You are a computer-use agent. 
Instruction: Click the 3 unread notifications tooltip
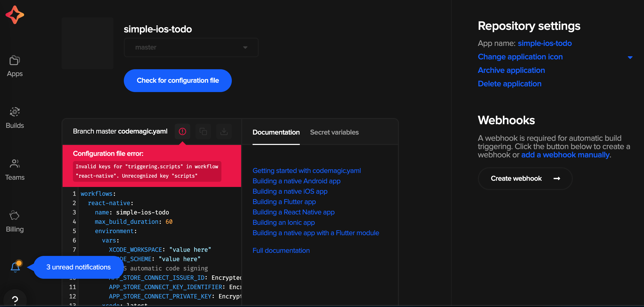tap(78, 267)
